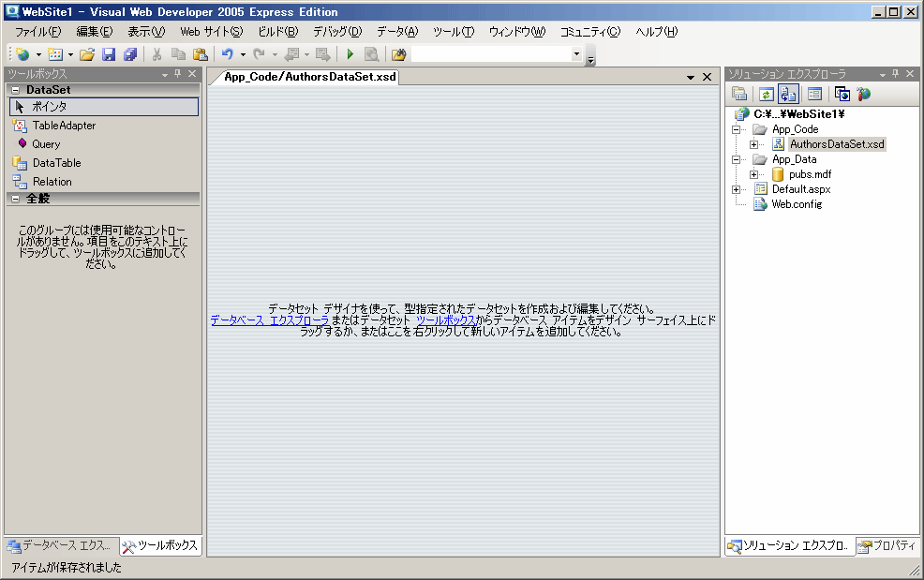Click the Open File folder icon
924x580 pixels.
pyautogui.click(x=87, y=54)
